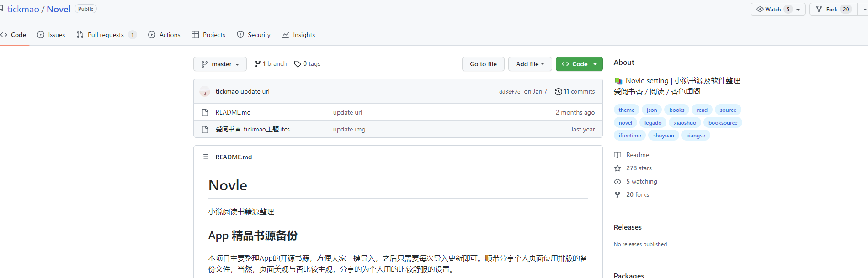The width and height of the screenshot is (868, 278).
Task: Click the tickmao avatar in commit row
Action: pyautogui.click(x=205, y=92)
